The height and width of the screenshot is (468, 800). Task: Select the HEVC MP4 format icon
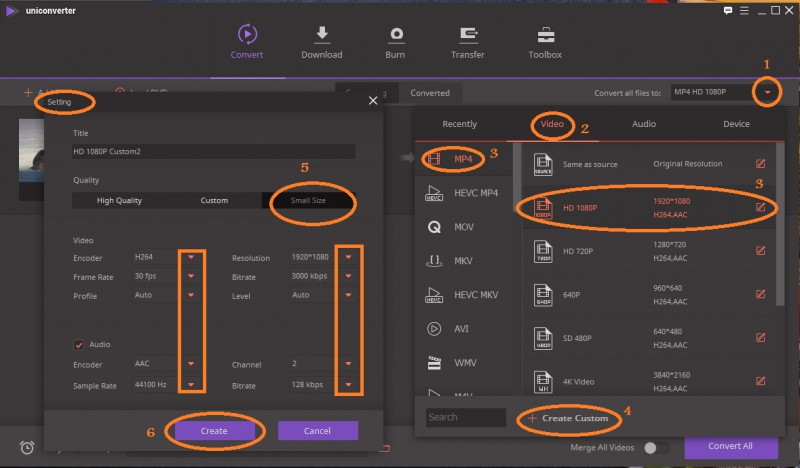pyautogui.click(x=434, y=193)
